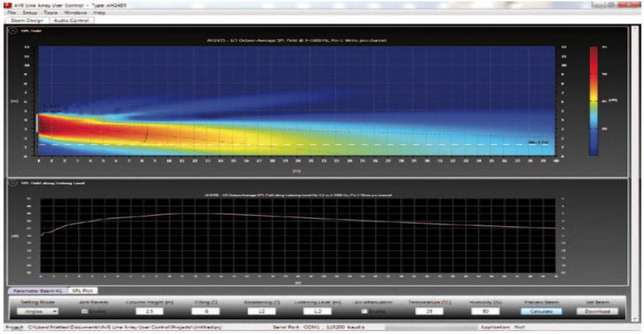Enable the Anti Reverb checkbox
The image size is (644, 334).
(x=85, y=311)
